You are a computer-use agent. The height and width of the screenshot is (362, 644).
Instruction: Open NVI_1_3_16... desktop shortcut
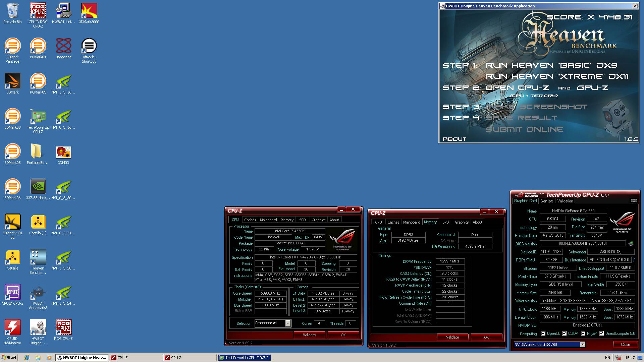pyautogui.click(x=63, y=84)
